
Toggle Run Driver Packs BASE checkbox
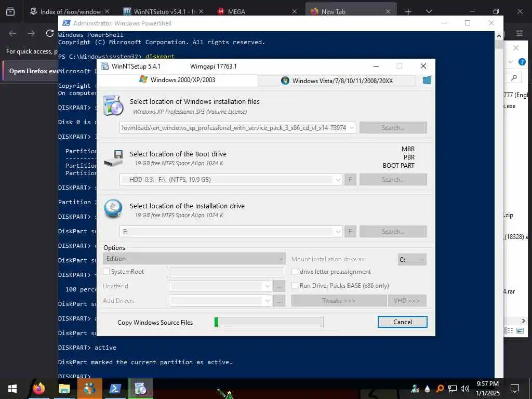click(x=295, y=286)
